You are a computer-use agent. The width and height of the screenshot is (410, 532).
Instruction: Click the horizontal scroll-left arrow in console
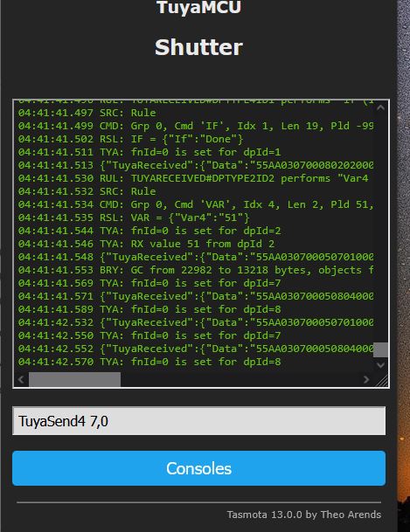point(21,379)
